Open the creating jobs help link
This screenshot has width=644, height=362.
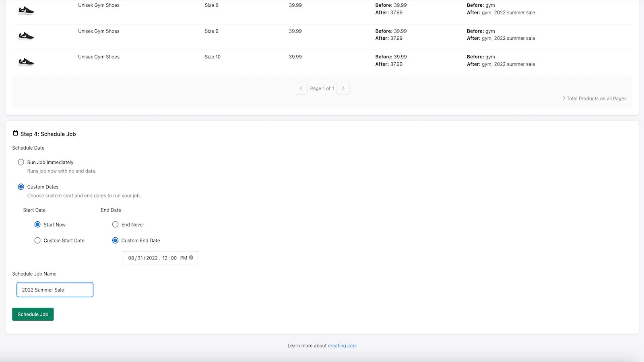(x=342, y=346)
